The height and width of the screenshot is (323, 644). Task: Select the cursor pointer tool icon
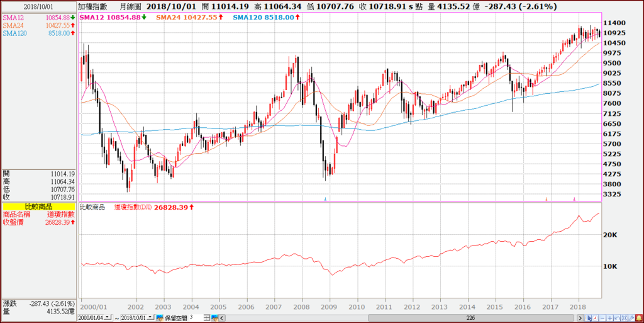588,318
